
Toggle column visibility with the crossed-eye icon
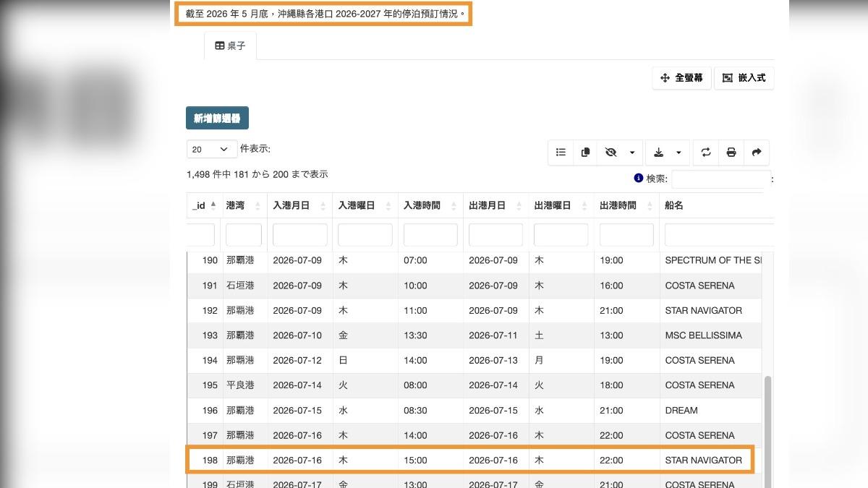click(x=610, y=153)
